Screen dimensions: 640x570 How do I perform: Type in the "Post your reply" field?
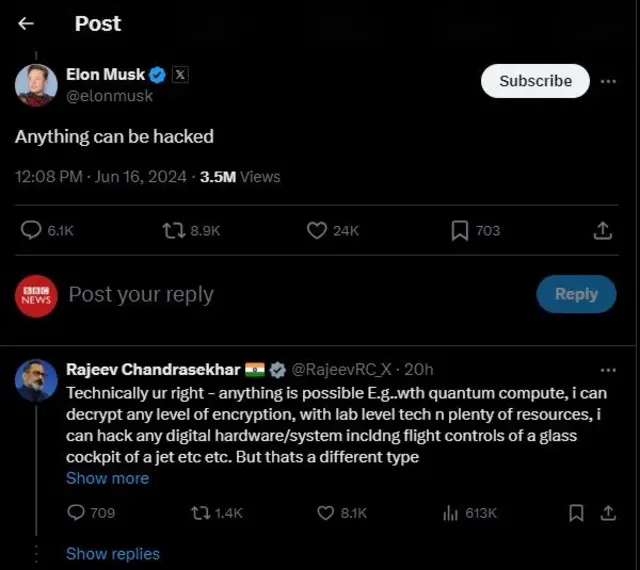pos(250,294)
